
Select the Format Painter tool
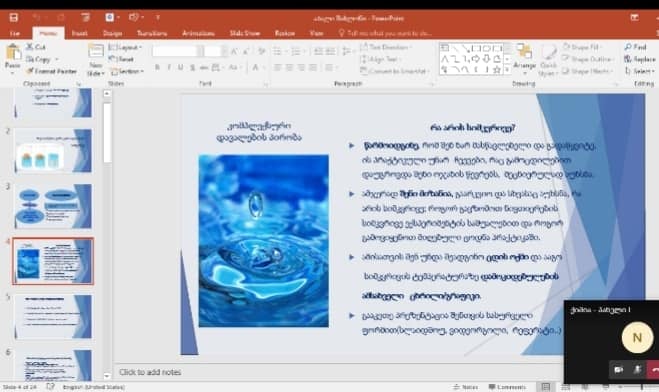point(52,71)
